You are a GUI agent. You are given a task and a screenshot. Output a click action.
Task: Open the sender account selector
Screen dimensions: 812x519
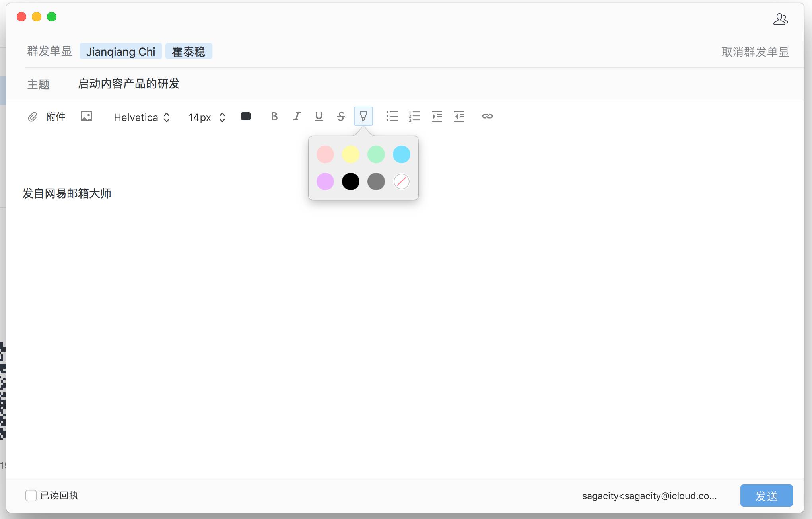[x=649, y=496]
